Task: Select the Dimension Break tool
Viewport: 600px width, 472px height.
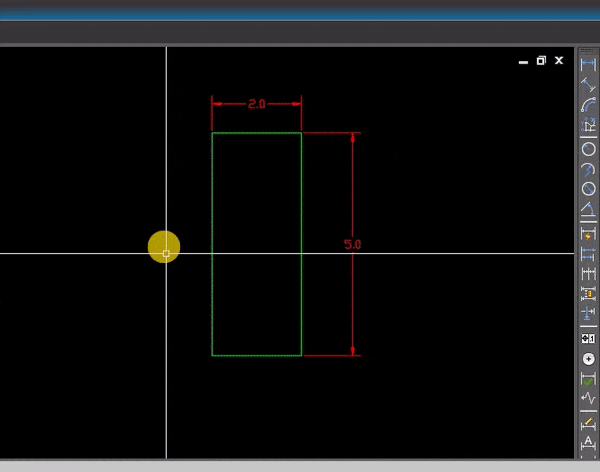Action: point(588,314)
